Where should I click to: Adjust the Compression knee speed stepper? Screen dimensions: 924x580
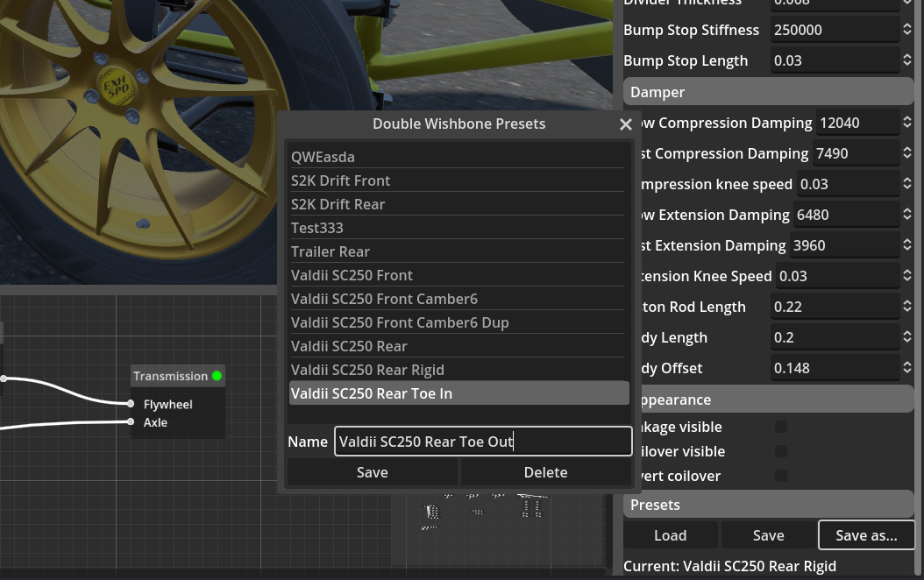(907, 184)
